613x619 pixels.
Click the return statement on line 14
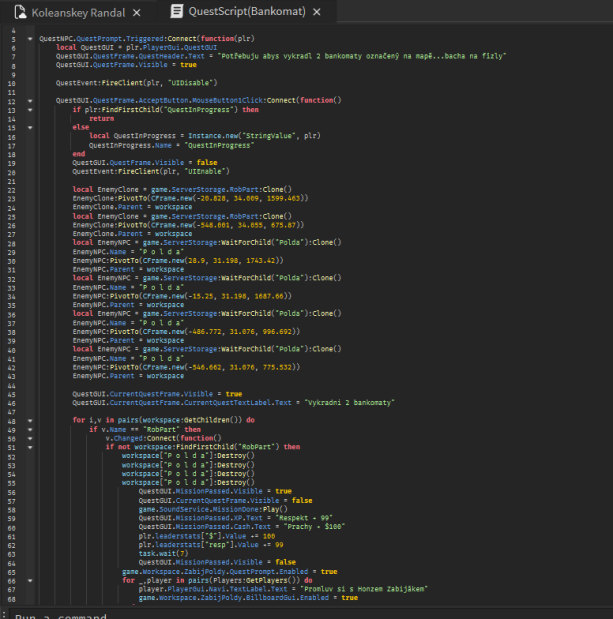[x=101, y=119]
